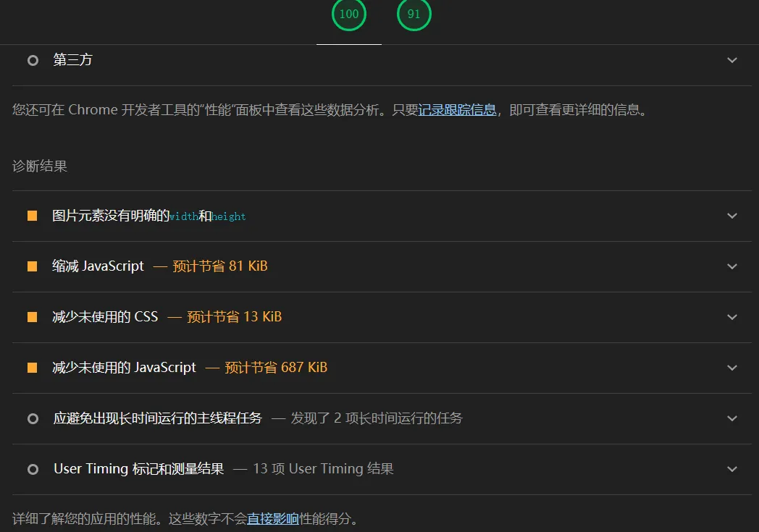
Task: Click orange square icon beside 图片元素没有明确的
Action: pos(33,216)
